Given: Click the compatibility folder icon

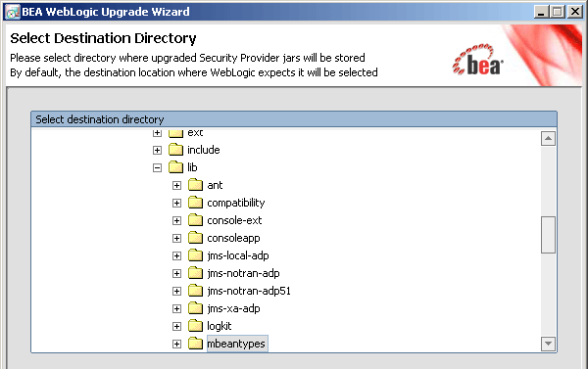Looking at the screenshot, I should (x=195, y=203).
